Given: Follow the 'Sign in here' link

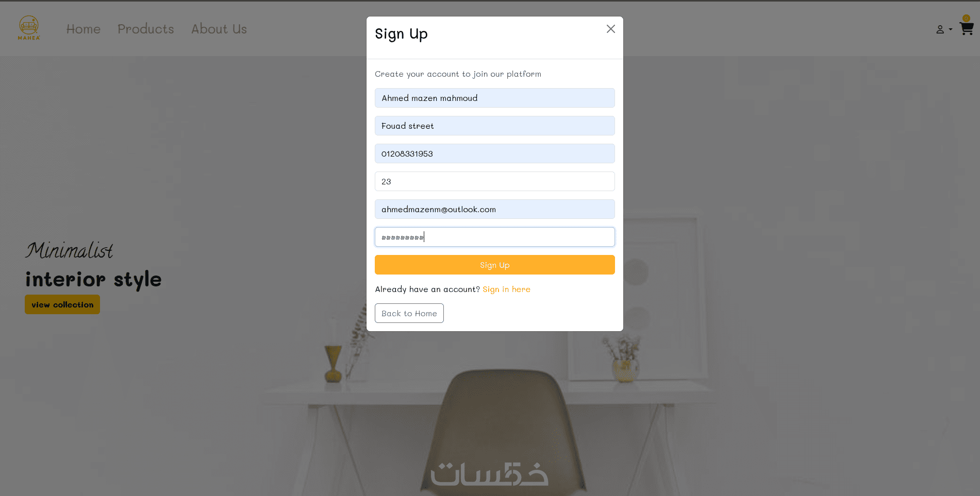Looking at the screenshot, I should 506,289.
